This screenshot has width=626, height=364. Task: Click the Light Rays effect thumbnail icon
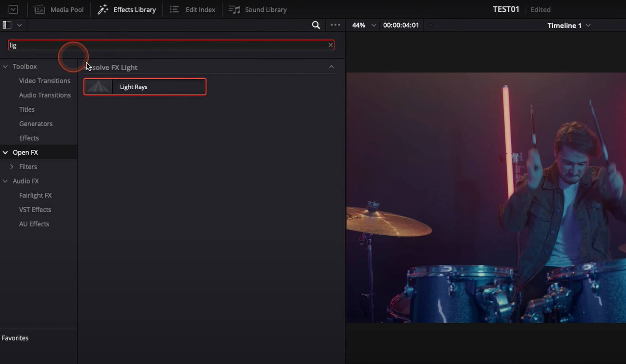click(98, 86)
